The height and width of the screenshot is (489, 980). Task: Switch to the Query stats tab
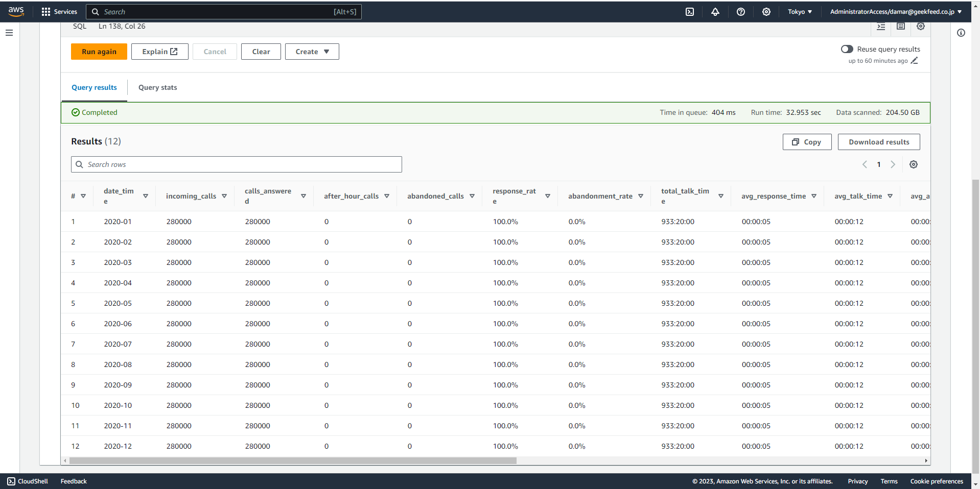157,87
